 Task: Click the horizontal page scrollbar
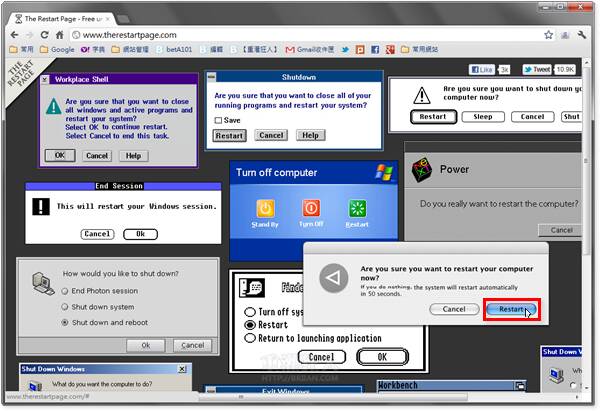click(x=333, y=397)
